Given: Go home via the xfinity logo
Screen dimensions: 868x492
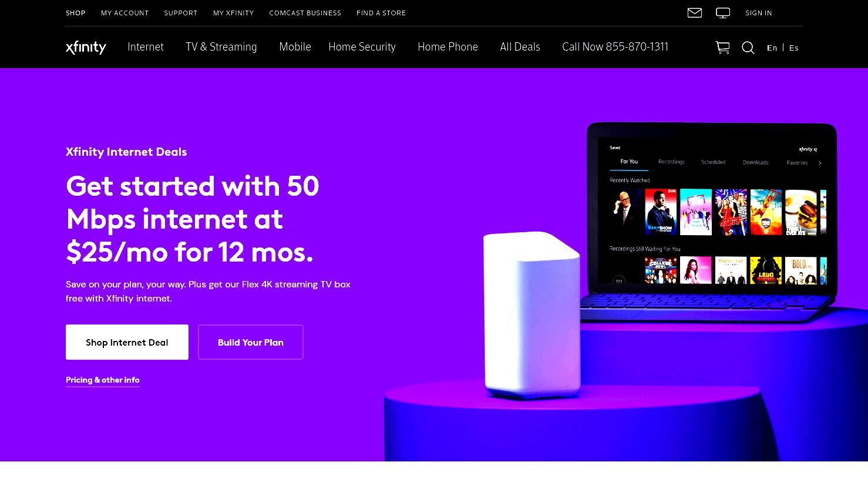Looking at the screenshot, I should click(x=86, y=47).
